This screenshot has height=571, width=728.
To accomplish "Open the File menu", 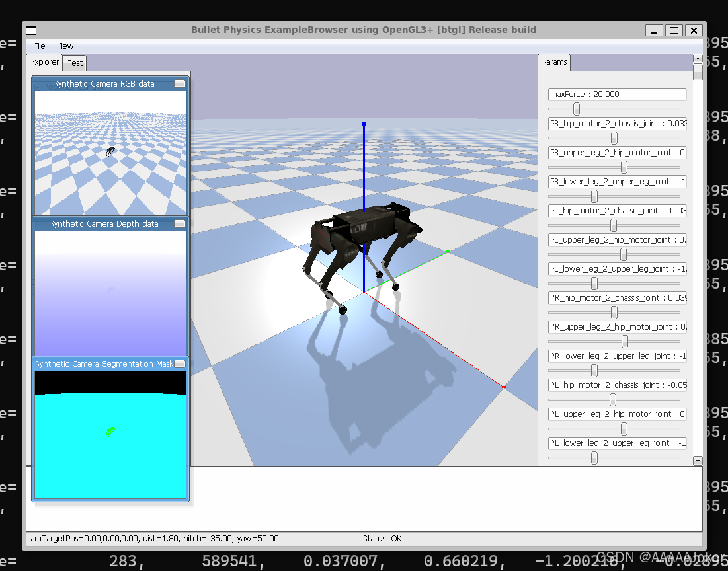I will pyautogui.click(x=38, y=46).
